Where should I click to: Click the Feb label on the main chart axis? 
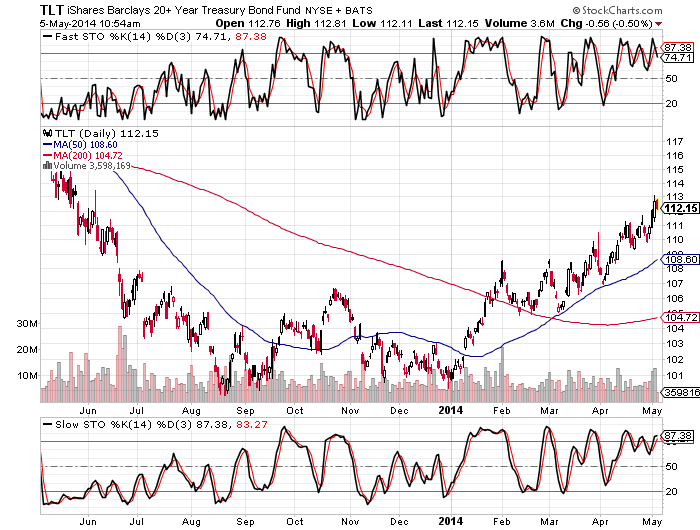pos(502,410)
